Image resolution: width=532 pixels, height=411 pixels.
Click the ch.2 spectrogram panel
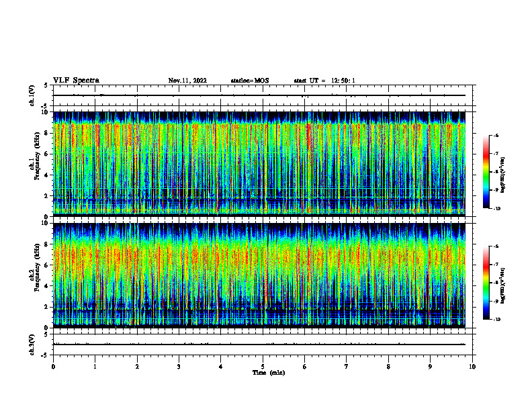pos(259,275)
